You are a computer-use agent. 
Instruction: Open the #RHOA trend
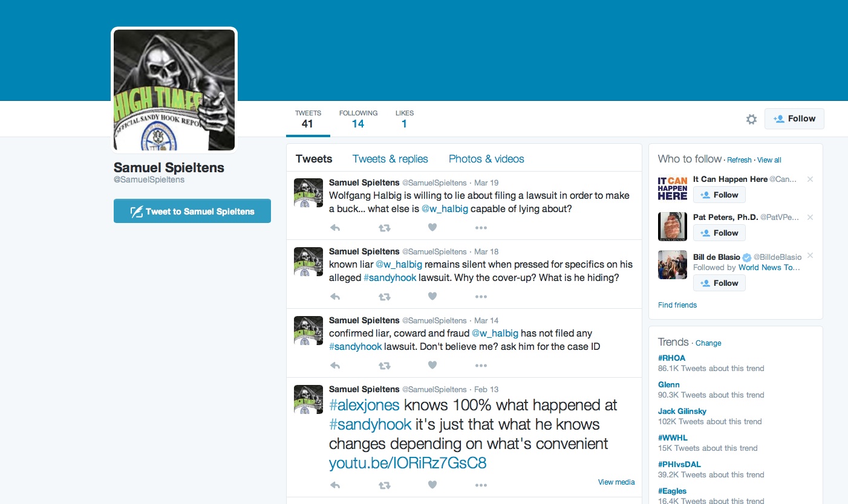(671, 358)
